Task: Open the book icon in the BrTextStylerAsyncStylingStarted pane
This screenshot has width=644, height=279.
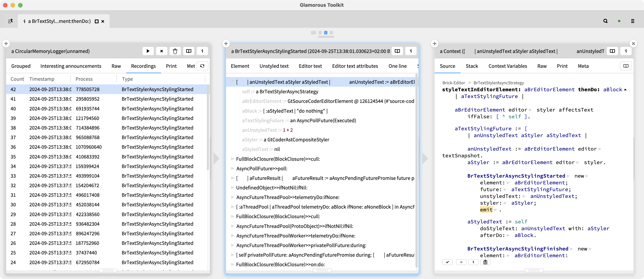Action: click(397, 51)
